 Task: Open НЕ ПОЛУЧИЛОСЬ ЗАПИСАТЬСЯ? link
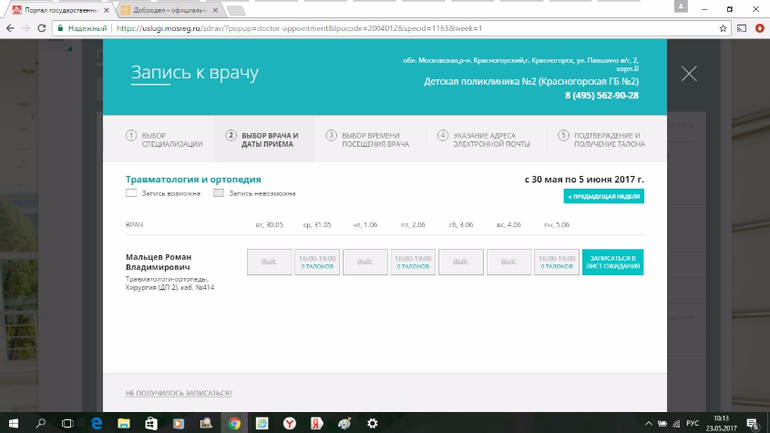click(x=178, y=393)
